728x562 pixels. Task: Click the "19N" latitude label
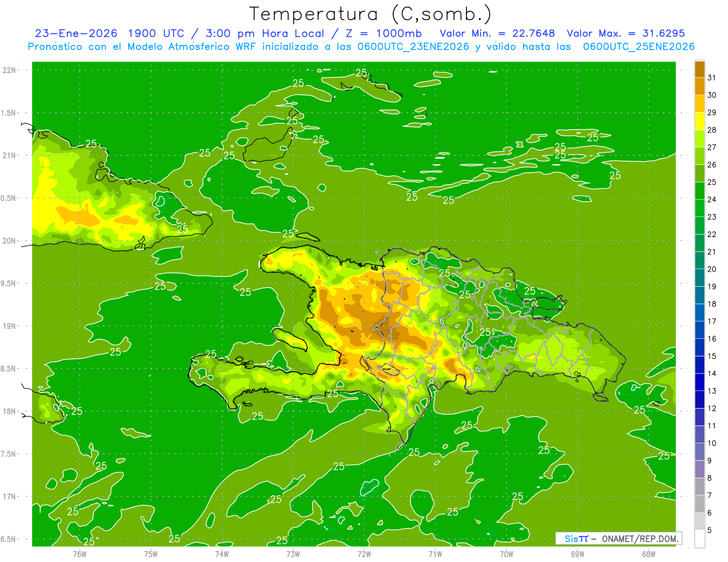click(8, 326)
